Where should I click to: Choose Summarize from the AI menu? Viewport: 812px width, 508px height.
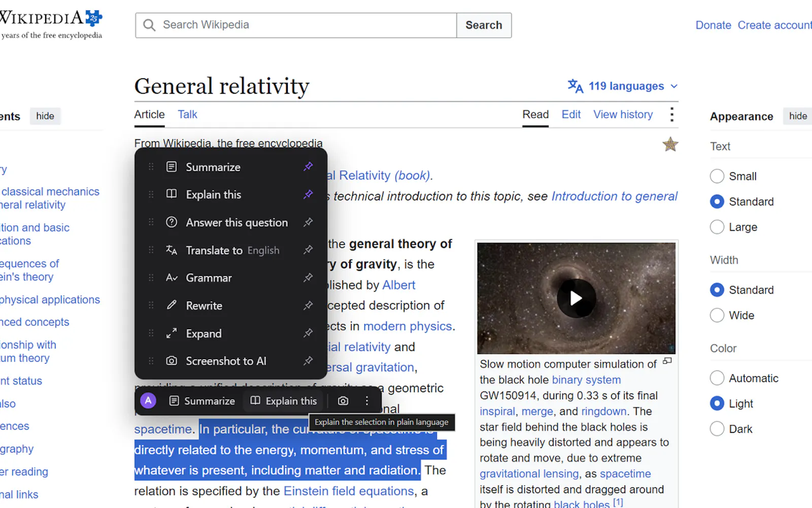pos(213,167)
